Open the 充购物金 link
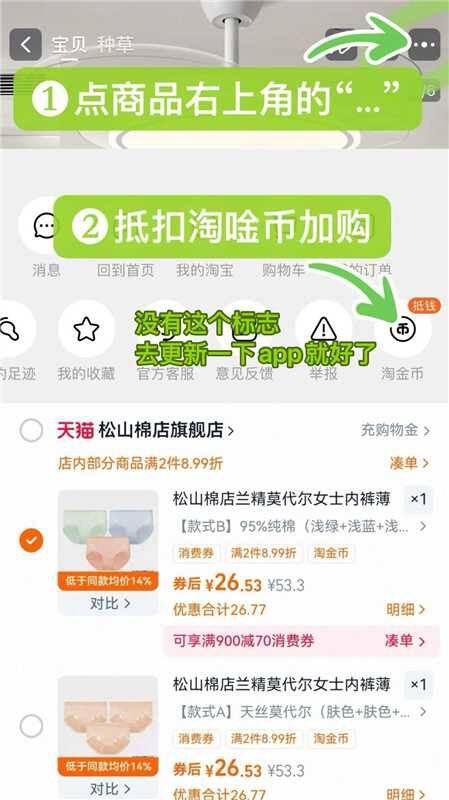 (x=395, y=430)
